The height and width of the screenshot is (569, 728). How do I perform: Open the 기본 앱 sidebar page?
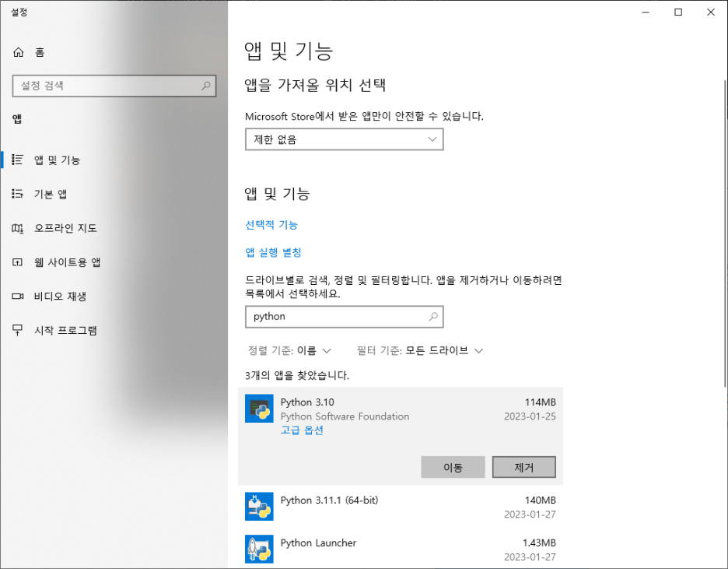pos(114,194)
